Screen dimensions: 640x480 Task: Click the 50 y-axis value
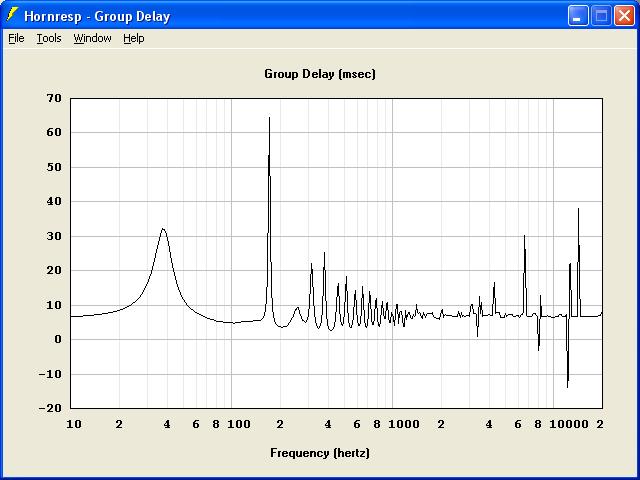point(54,167)
